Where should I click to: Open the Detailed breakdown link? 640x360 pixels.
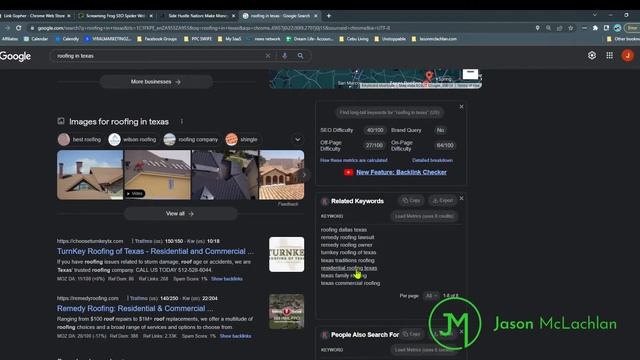[432, 160]
